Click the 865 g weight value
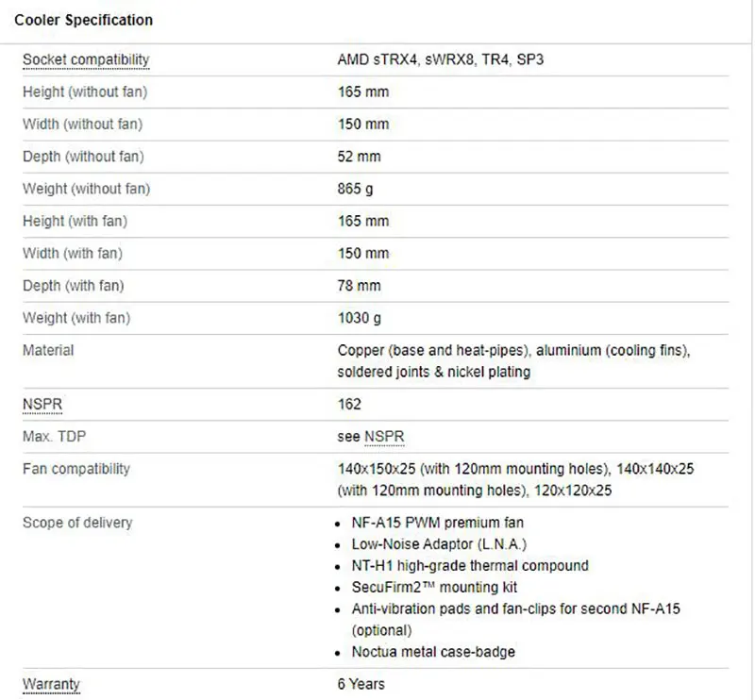 tap(356, 189)
